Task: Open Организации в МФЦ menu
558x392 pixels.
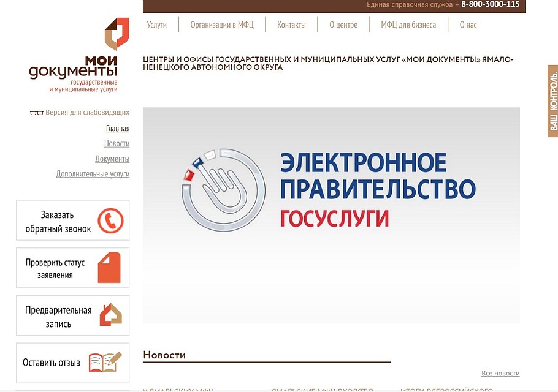Action: 222,24
